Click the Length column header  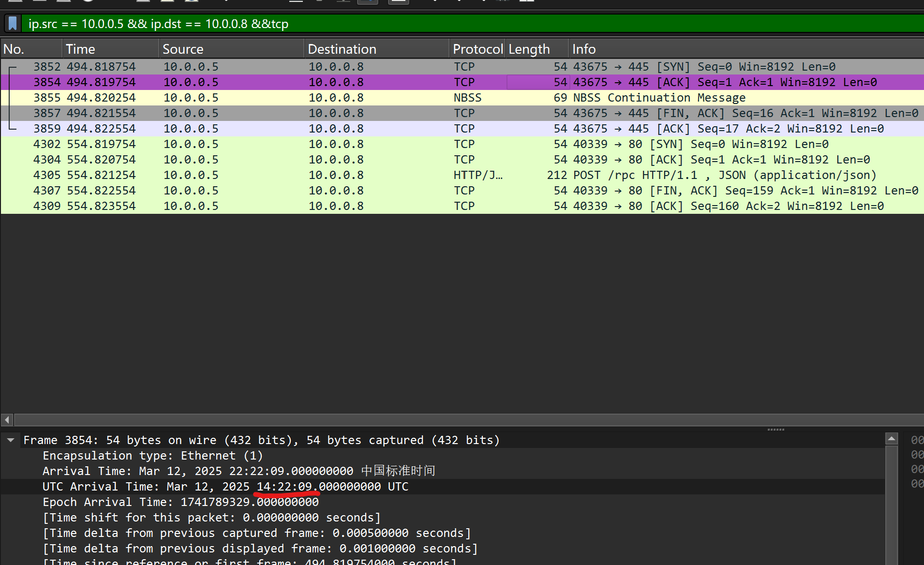tap(536, 49)
